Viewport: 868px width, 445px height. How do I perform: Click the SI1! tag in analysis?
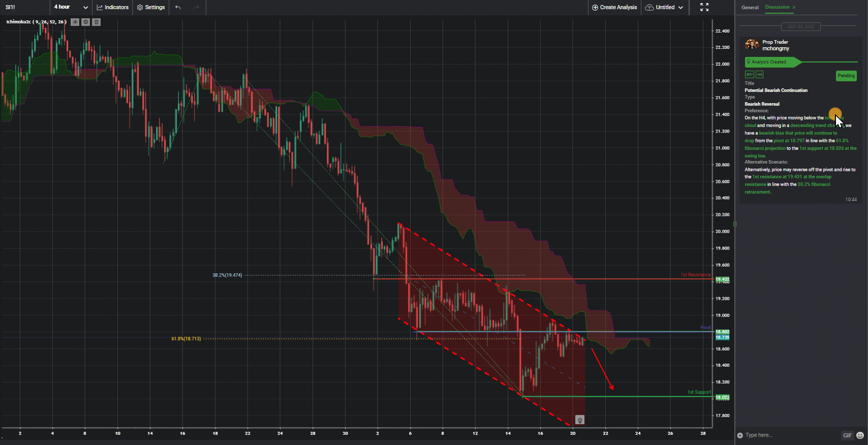tap(750, 75)
